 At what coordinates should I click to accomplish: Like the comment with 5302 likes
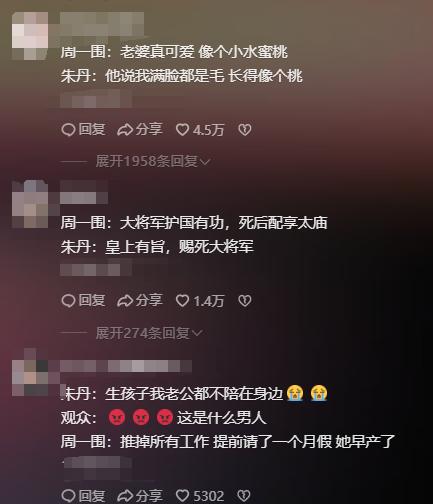tap(200, 496)
